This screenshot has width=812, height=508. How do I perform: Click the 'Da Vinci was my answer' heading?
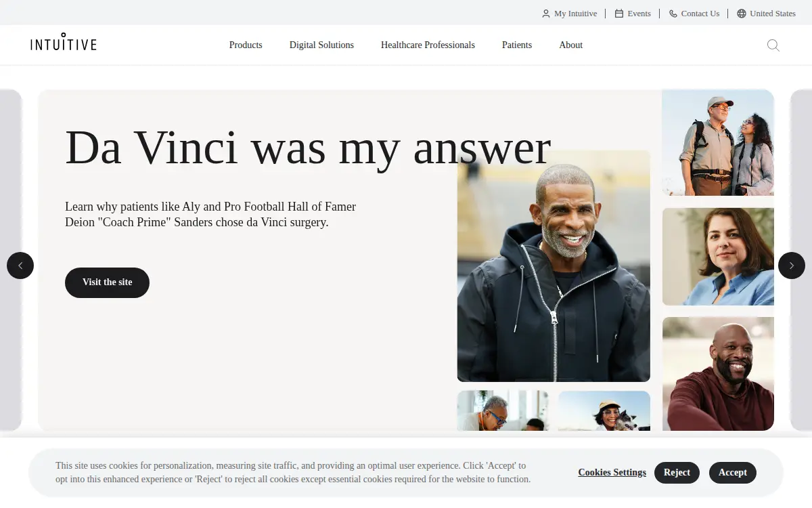[x=308, y=147]
